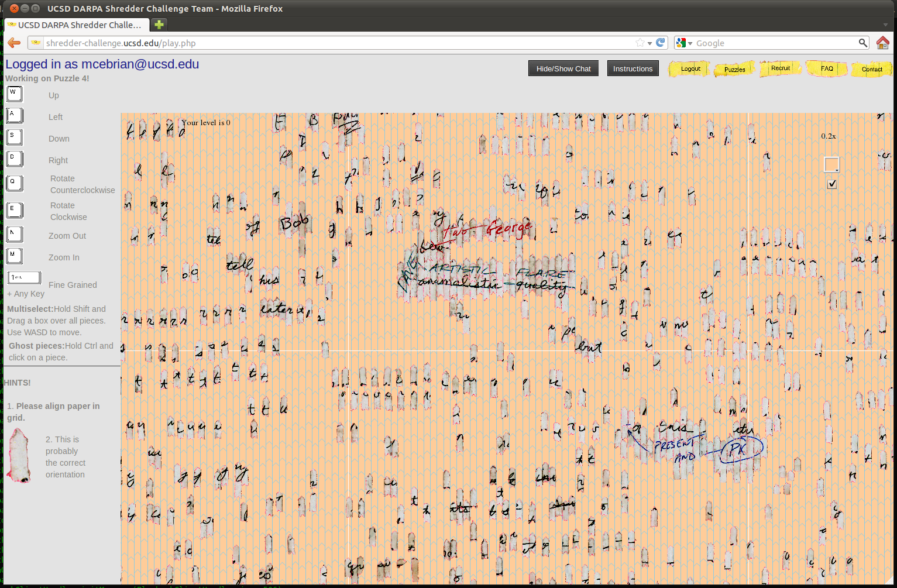Screen dimensions: 897x588
Task: Click the W key icon for Up
Action: pos(15,94)
